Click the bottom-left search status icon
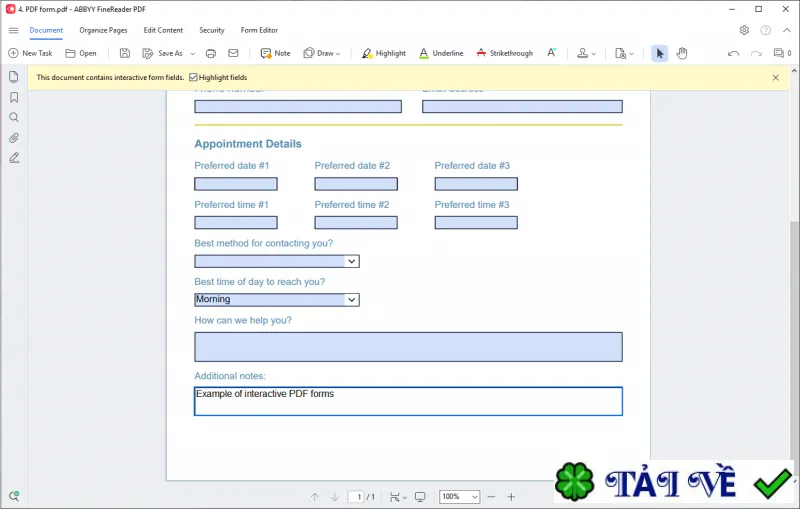This screenshot has width=800, height=509. [x=14, y=496]
